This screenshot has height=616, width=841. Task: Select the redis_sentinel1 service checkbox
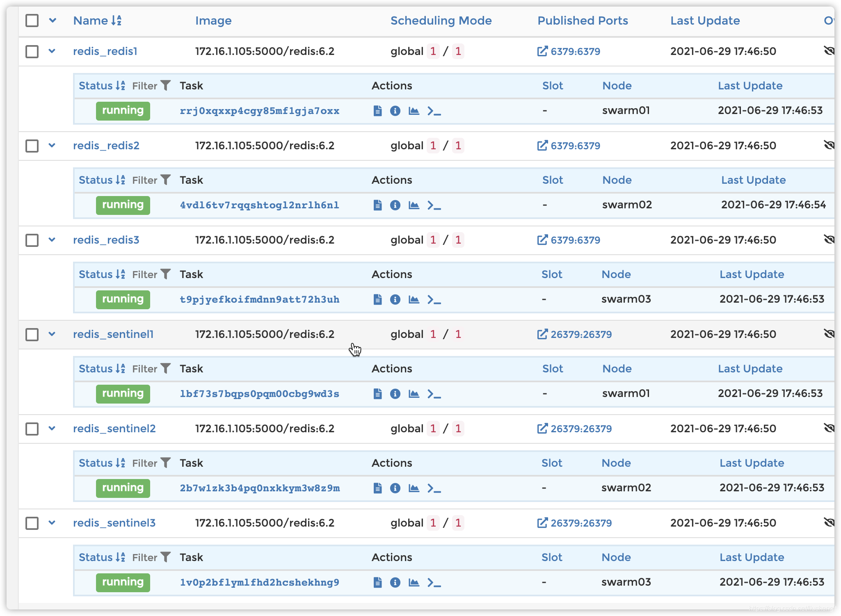tap(32, 335)
